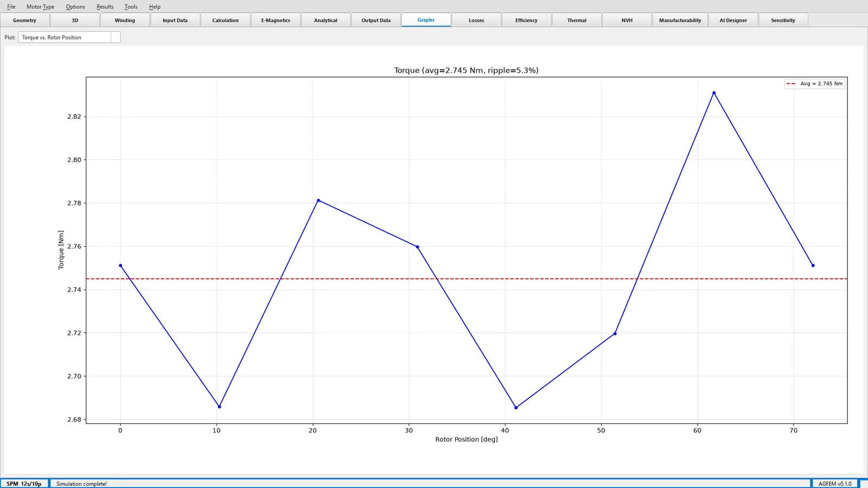The image size is (868, 488).
Task: Select the Winding tab
Action: [x=125, y=20]
